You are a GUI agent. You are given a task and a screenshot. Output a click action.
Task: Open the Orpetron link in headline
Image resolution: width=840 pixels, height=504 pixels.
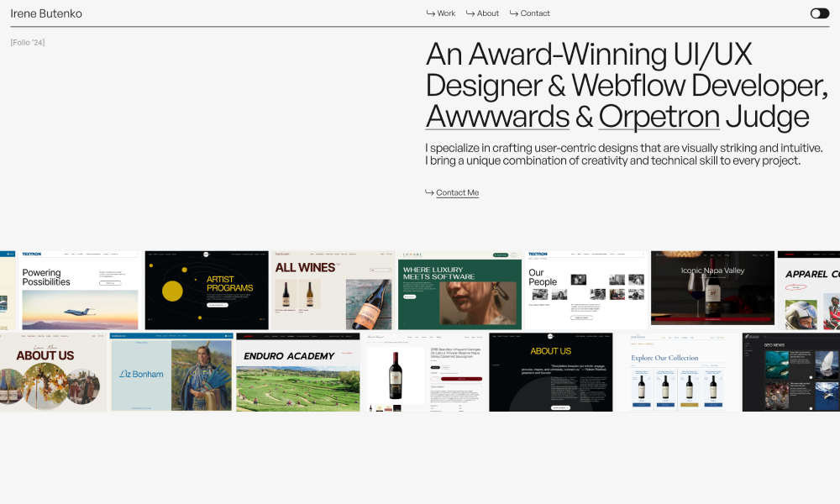tap(659, 117)
